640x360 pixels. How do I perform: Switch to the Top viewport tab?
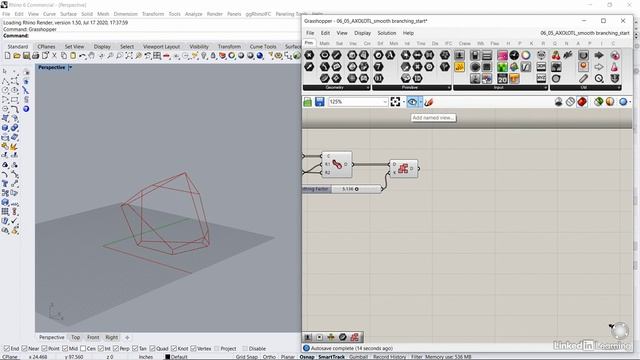point(76,337)
